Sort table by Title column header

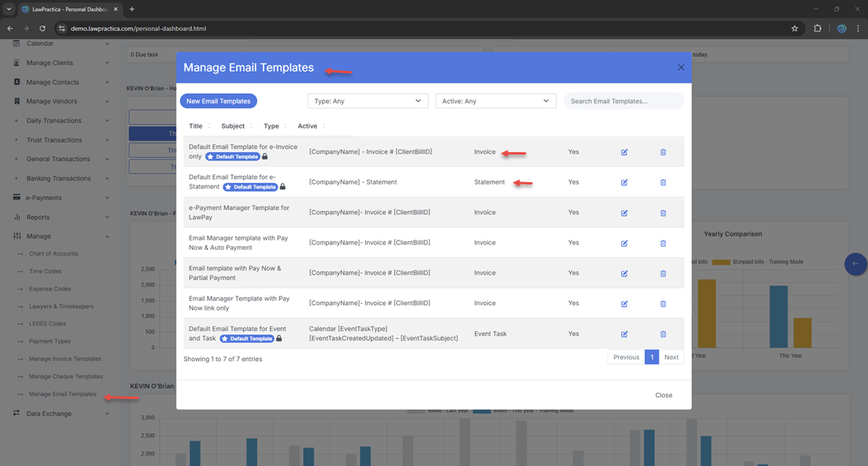(196, 126)
